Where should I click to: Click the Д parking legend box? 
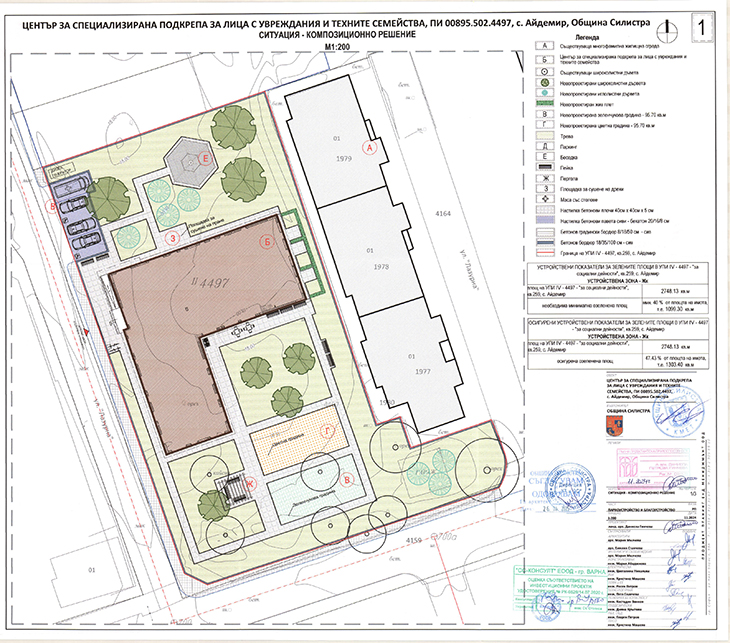(x=543, y=145)
